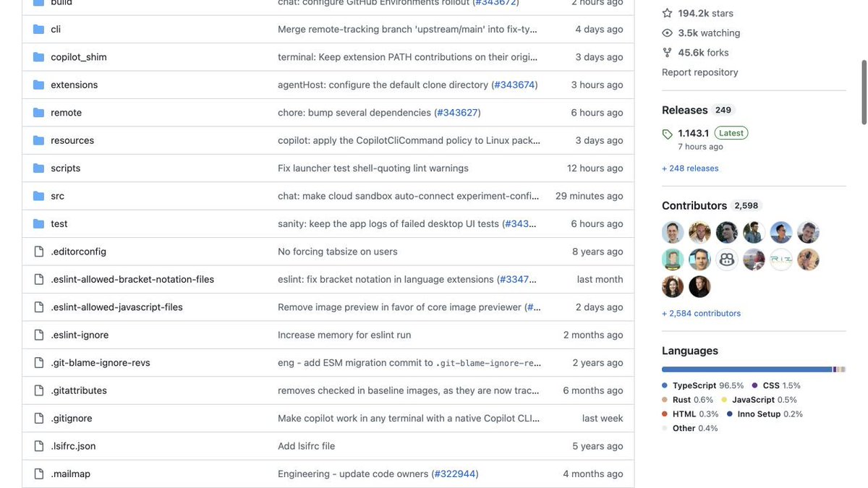Click the blue TypeScript segment of language bar
The height and width of the screenshot is (488, 868).
[x=747, y=369]
